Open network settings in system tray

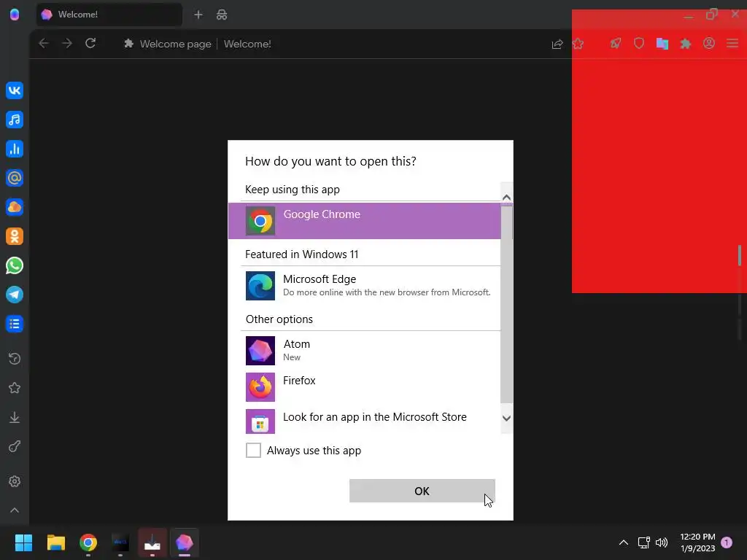[643, 542]
